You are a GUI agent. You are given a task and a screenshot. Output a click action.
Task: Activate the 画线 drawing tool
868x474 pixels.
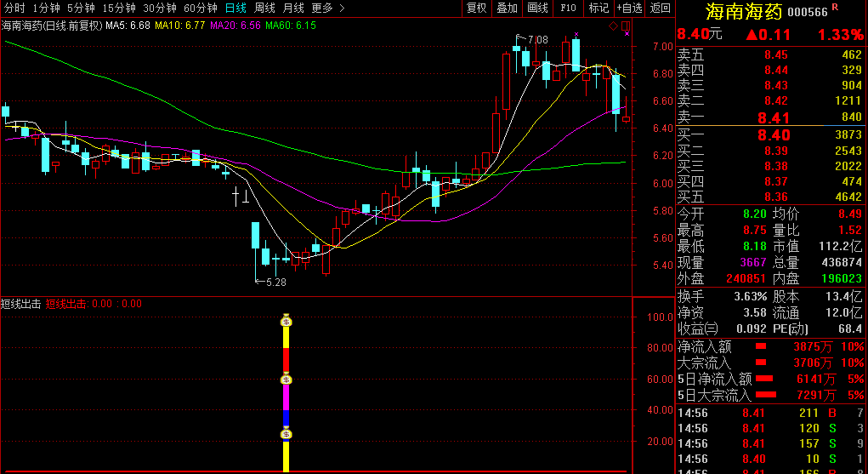(537, 8)
